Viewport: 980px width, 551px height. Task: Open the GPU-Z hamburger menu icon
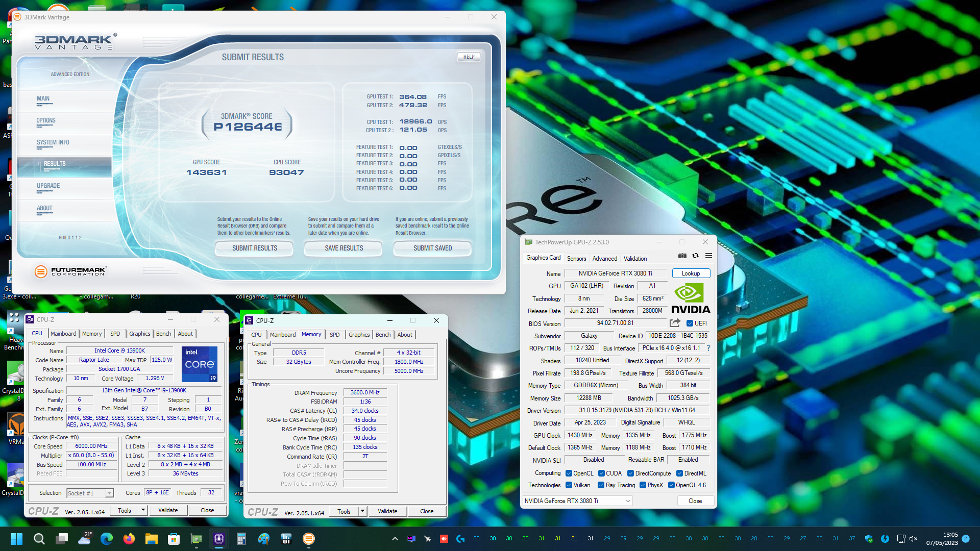pos(708,256)
